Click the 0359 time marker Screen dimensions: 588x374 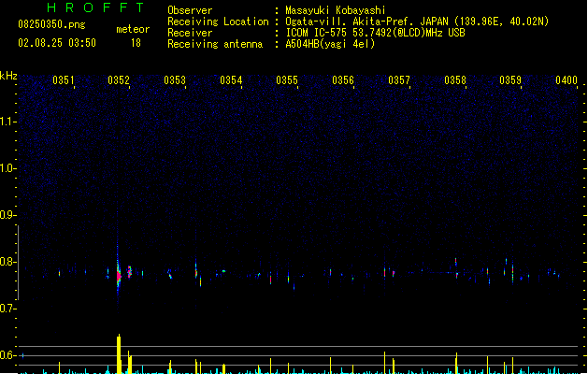[510, 80]
